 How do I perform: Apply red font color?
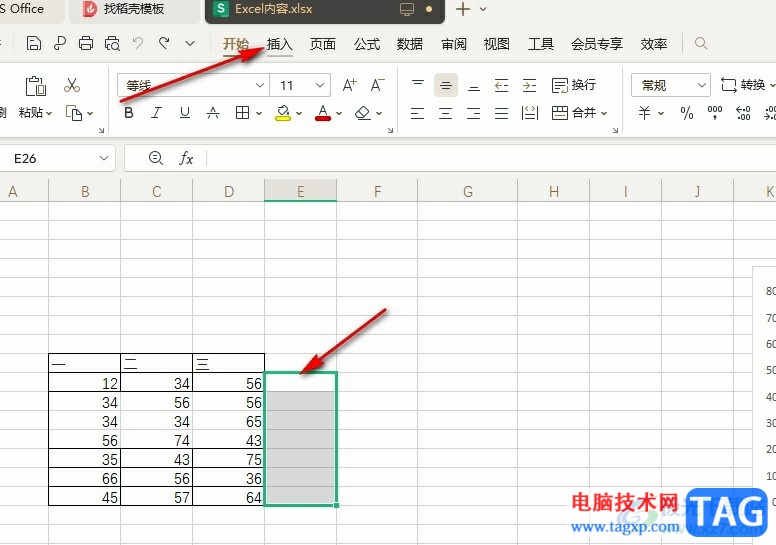point(323,113)
